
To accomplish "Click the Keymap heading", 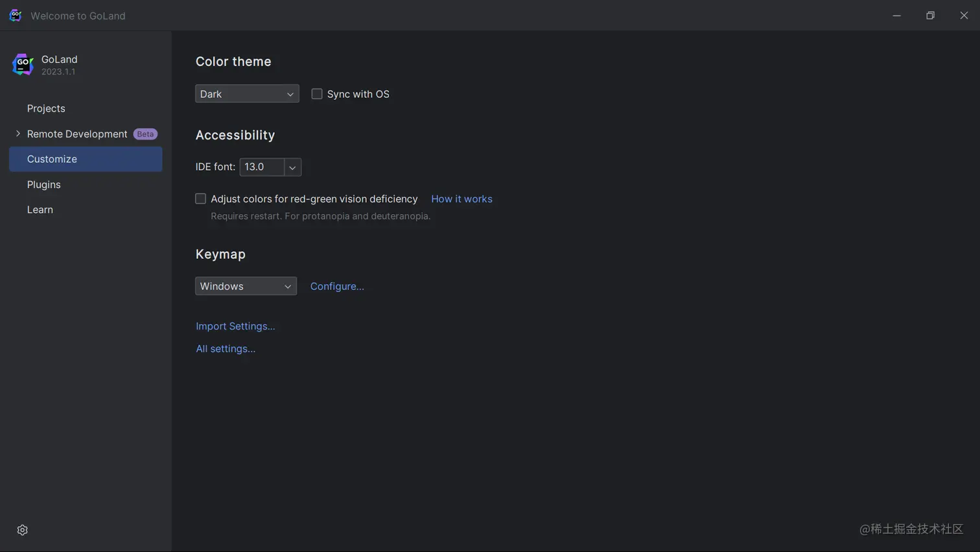I will [220, 254].
